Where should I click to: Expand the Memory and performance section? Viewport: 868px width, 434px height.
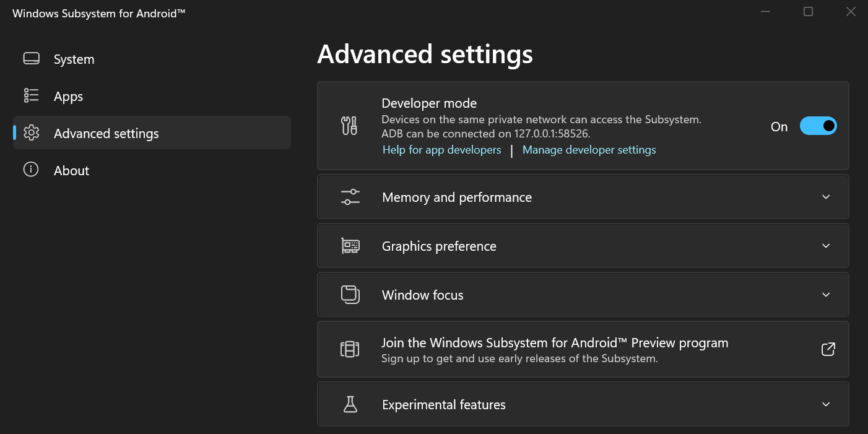pyautogui.click(x=583, y=197)
